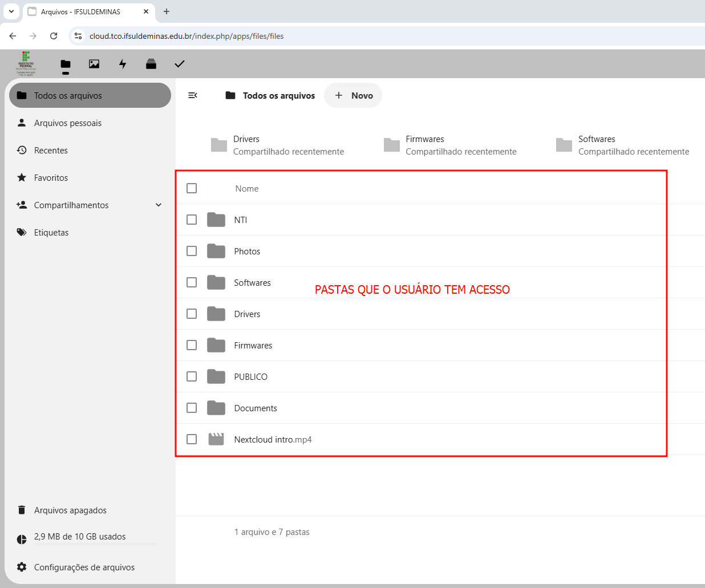Close the Arquivos browser tab

coord(146,11)
